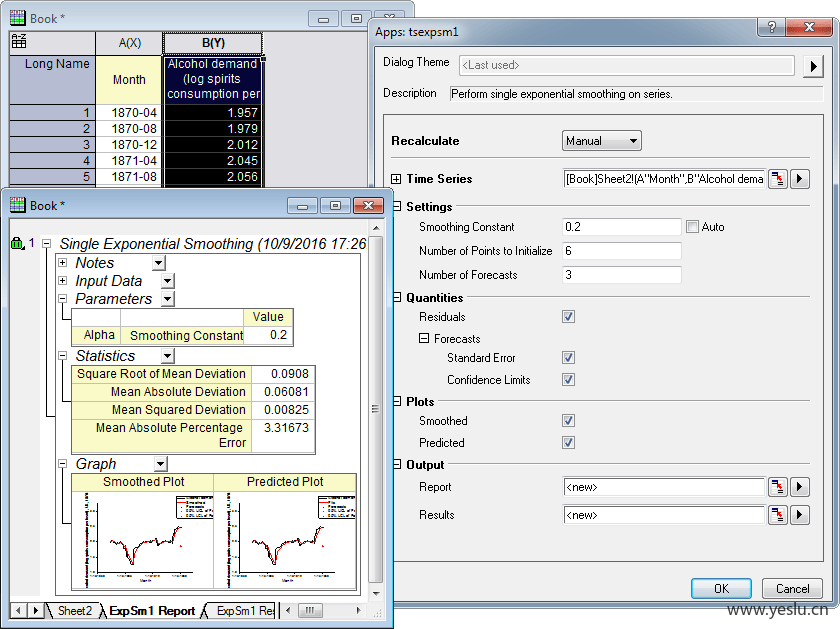
Task: Click the worksheet sort A-Z corner icon
Action: click(x=19, y=41)
